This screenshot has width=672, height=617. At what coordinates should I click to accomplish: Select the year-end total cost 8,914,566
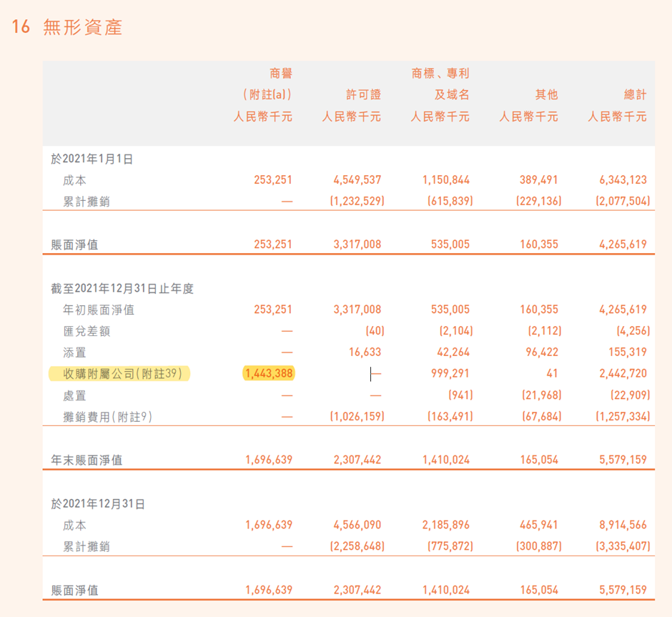623,525
